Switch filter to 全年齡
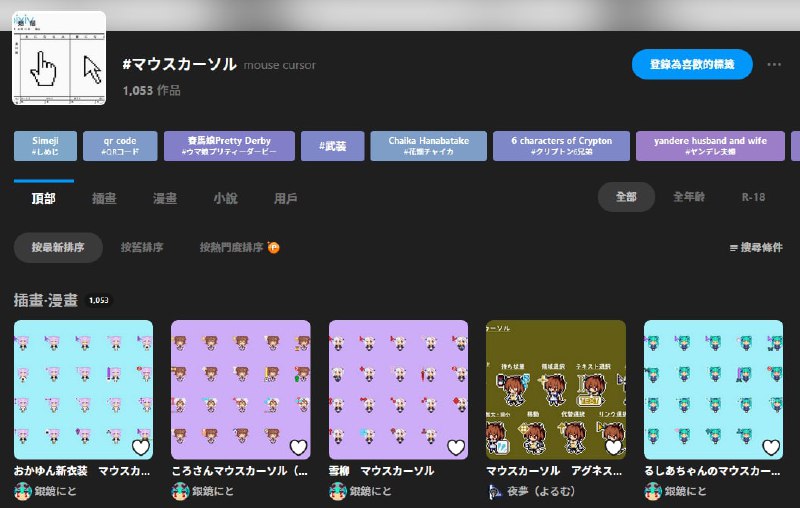 [x=690, y=197]
